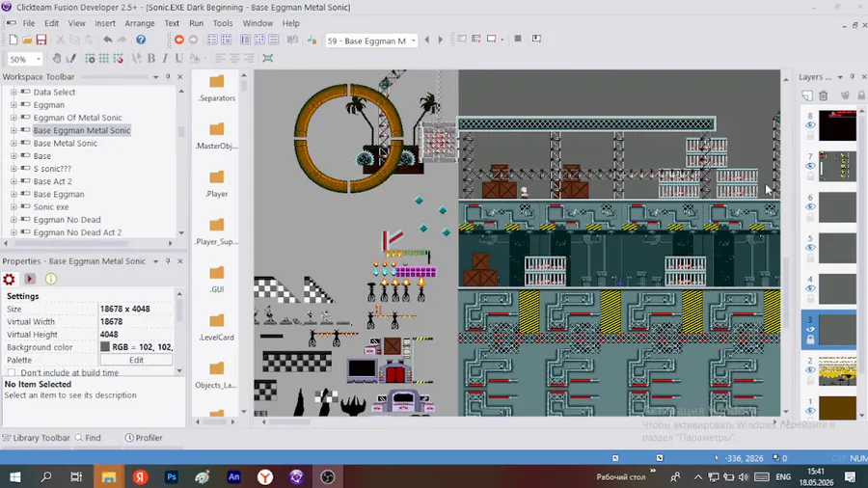Click the Next frame arrow in toolbar
This screenshot has height=488, width=868.
point(441,40)
